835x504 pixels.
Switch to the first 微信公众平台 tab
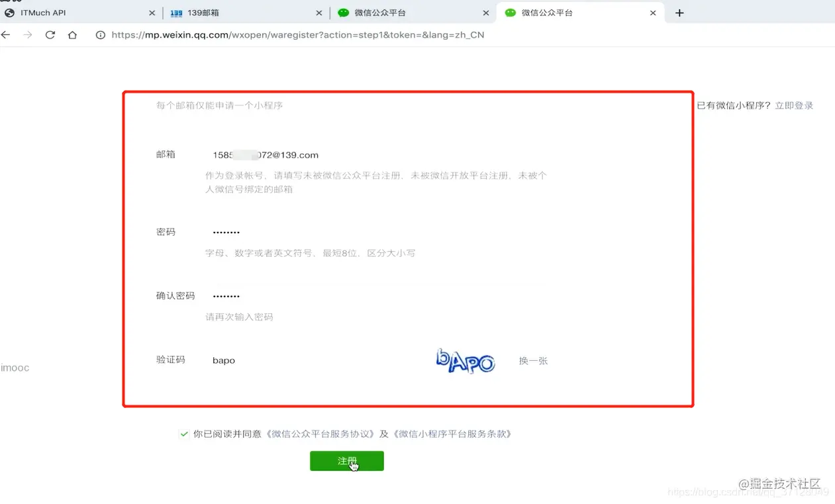click(413, 13)
